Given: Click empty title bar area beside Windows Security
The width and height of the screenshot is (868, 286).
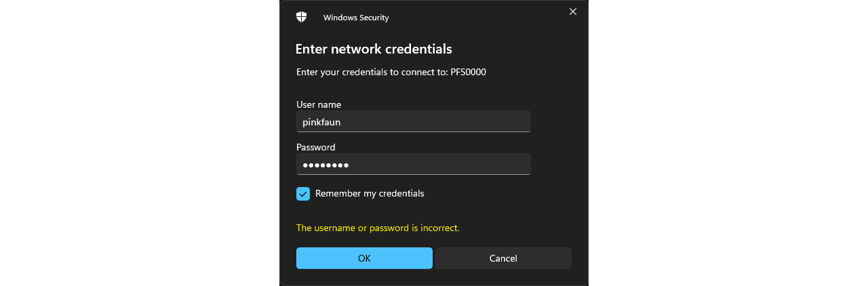Looking at the screenshot, I should 475,18.
